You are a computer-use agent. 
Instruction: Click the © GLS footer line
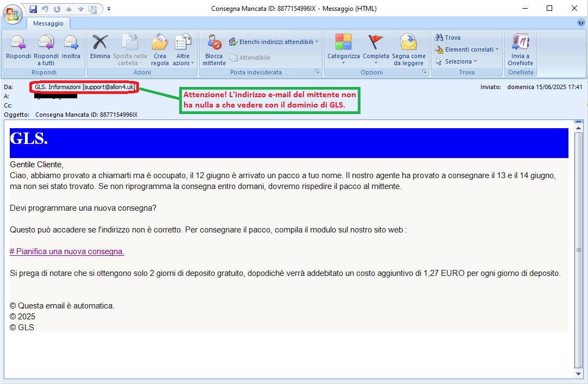tap(22, 328)
